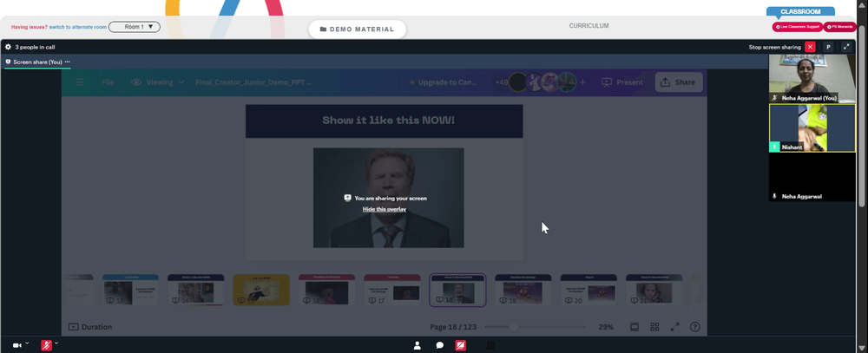This screenshot has width=868, height=353.
Task: Click Live Classroom Support button
Action: coord(798,27)
